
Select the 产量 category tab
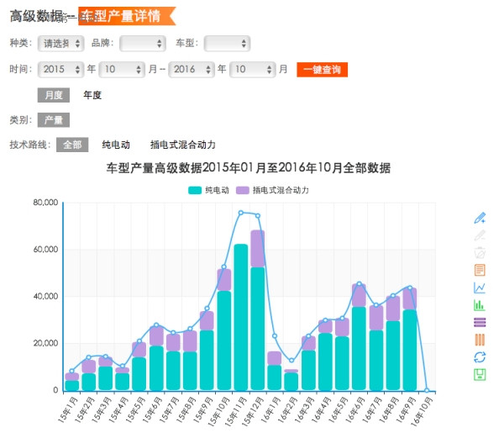coord(54,120)
